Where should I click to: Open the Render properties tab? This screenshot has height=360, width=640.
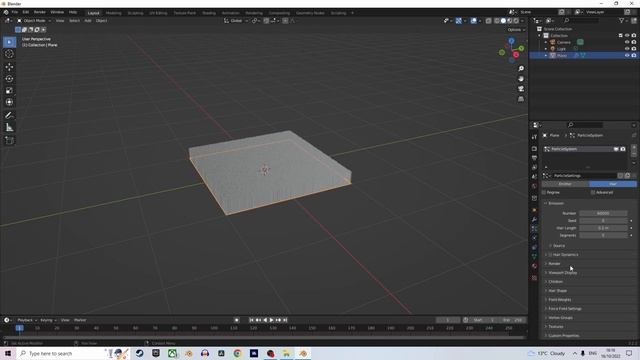pos(534,149)
